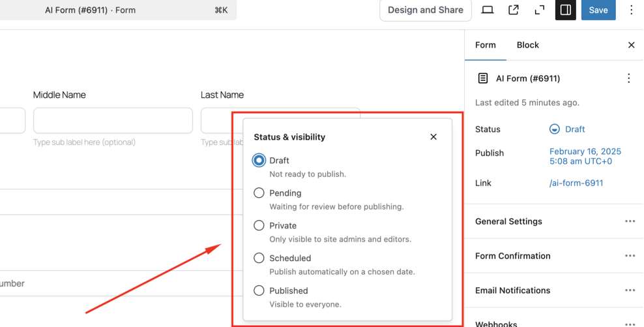This screenshot has height=327, width=644.
Task: Toggle fullscreen mode icon
Action: click(x=539, y=10)
